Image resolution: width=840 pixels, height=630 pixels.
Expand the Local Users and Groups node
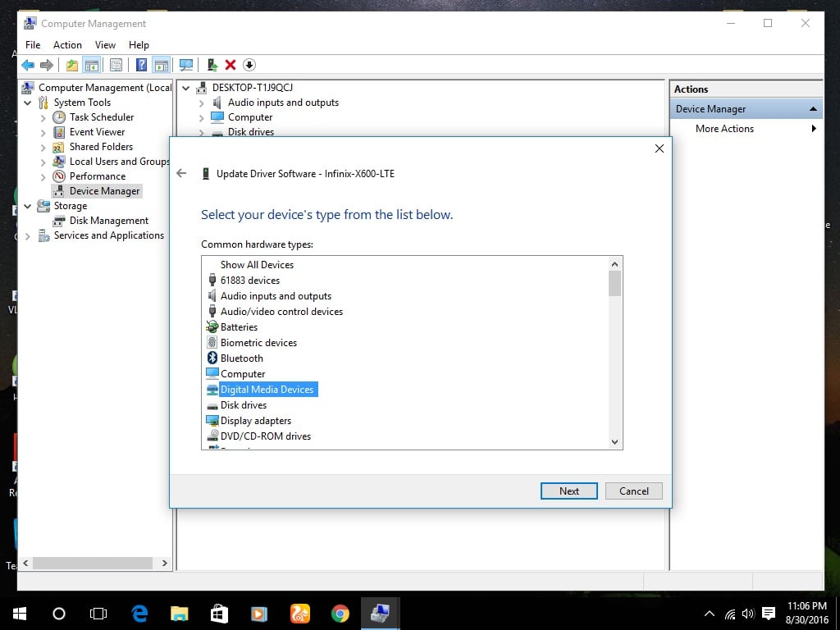pyautogui.click(x=43, y=162)
